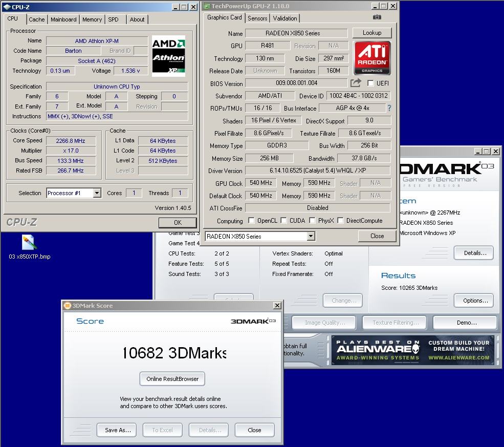Click the Alienware advertisement banner

[413, 350]
